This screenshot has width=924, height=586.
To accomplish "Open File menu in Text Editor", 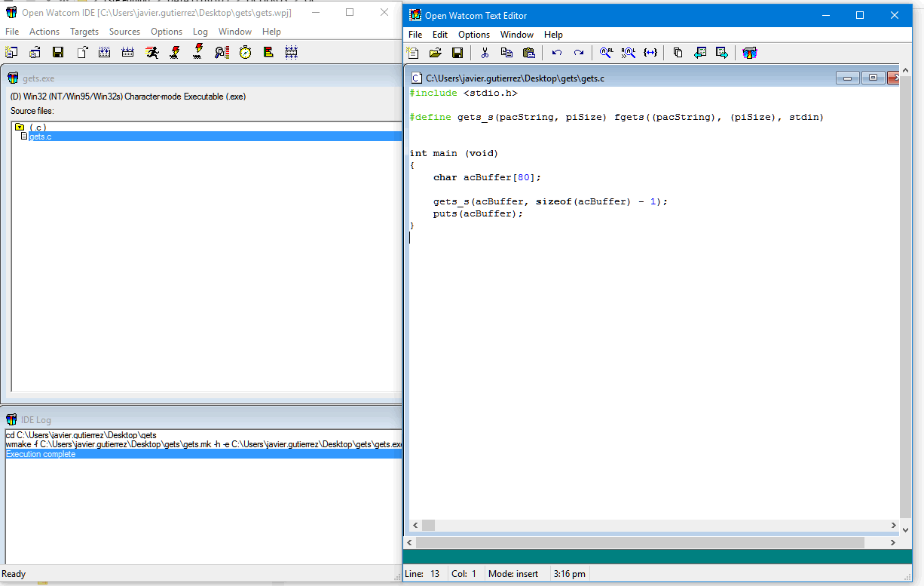I will click(x=415, y=35).
